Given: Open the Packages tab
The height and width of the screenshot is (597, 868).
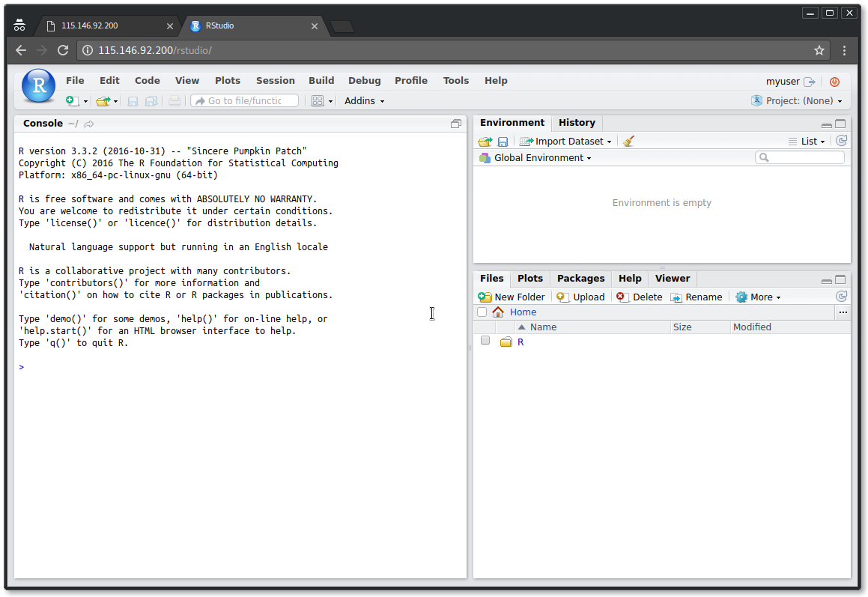Looking at the screenshot, I should click(580, 278).
